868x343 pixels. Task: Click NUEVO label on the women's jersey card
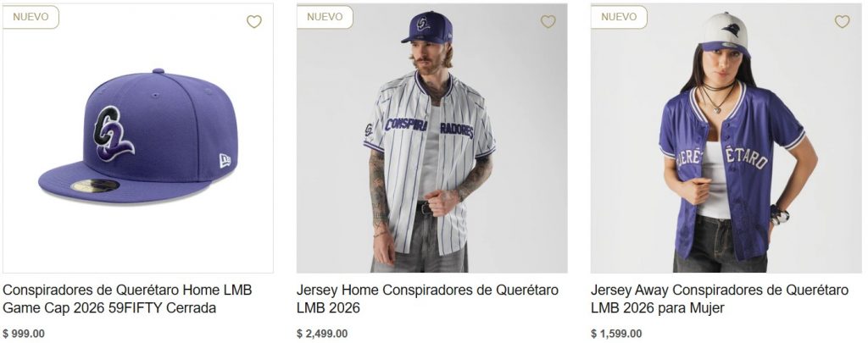click(619, 17)
